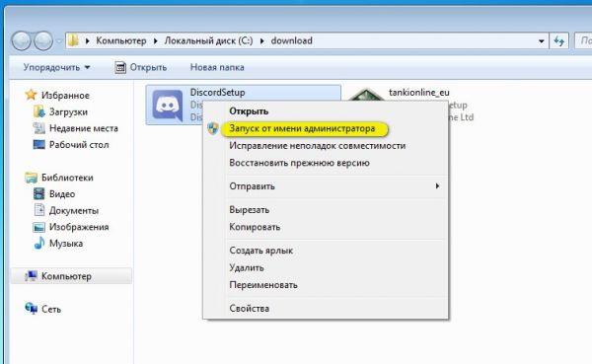Open Загрузки in the navigation pane
Image resolution: width=592 pixels, height=364 pixels.
[68, 112]
